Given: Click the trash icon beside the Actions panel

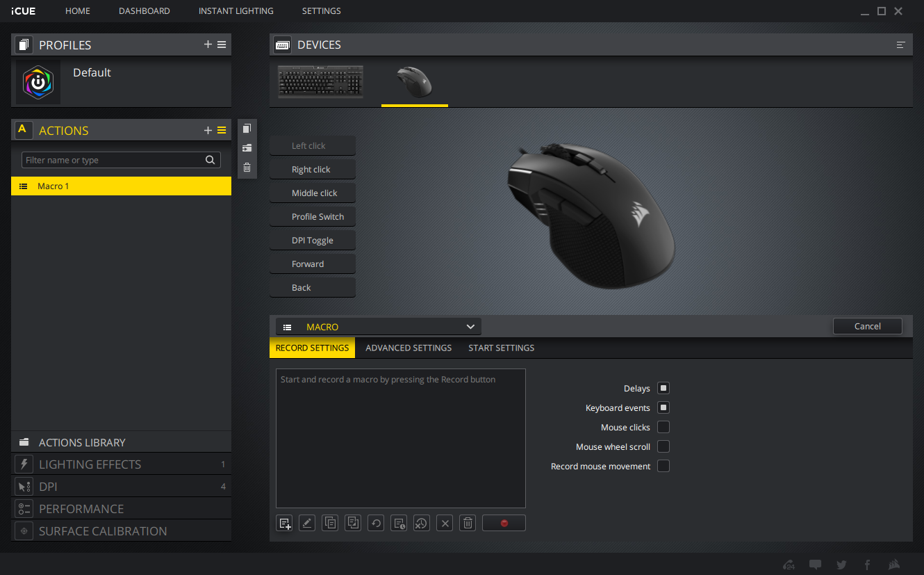Looking at the screenshot, I should coord(247,168).
